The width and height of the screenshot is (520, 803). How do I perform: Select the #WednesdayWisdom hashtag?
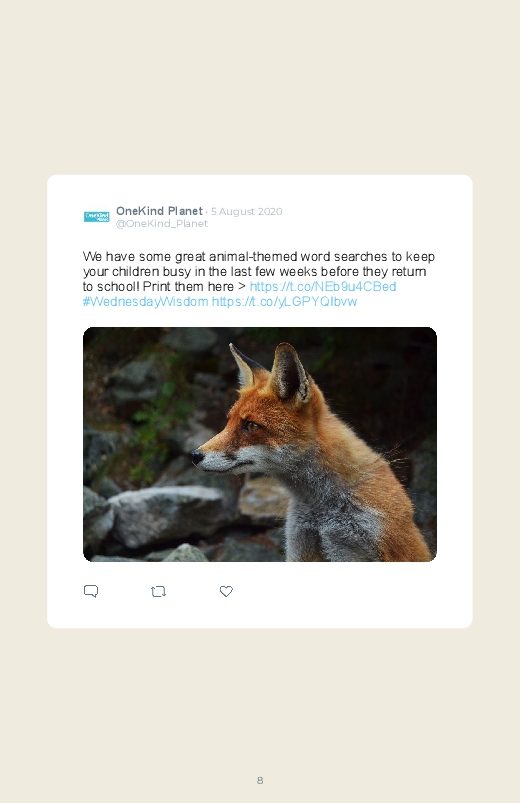[145, 301]
